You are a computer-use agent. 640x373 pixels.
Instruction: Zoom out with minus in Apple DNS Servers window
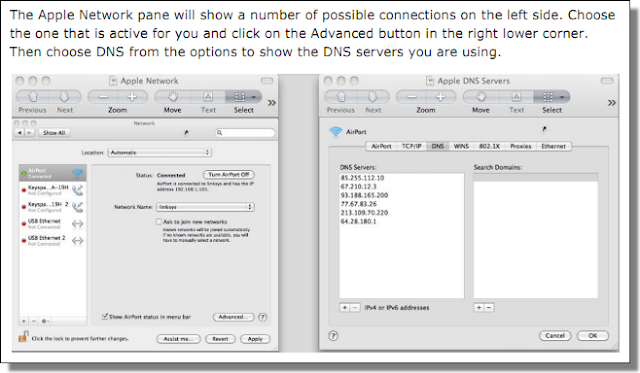pos(411,97)
